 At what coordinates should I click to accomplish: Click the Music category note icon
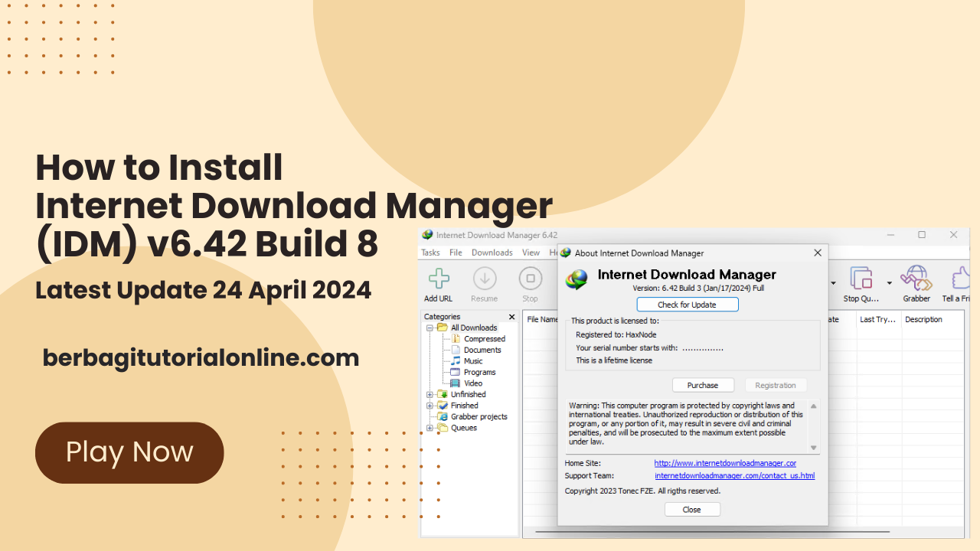pos(456,360)
